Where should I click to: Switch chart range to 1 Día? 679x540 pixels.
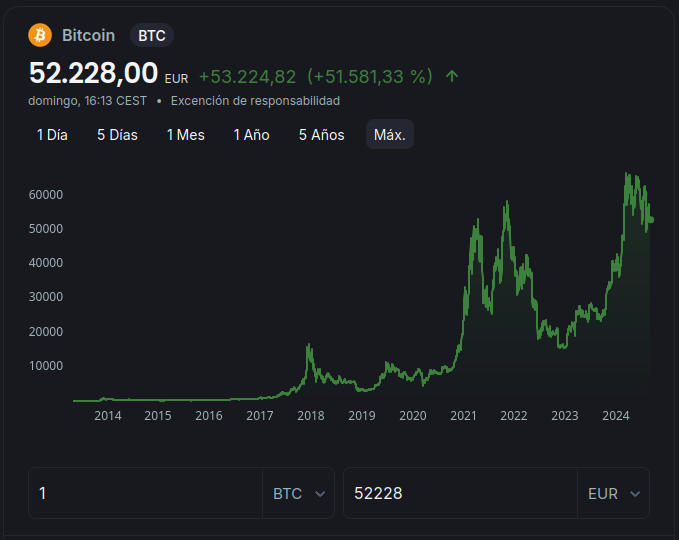click(52, 135)
